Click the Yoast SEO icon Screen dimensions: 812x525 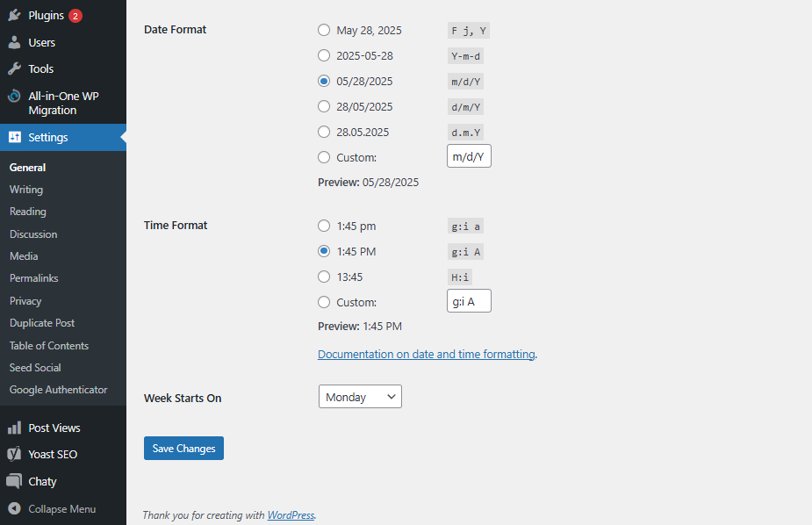point(14,455)
